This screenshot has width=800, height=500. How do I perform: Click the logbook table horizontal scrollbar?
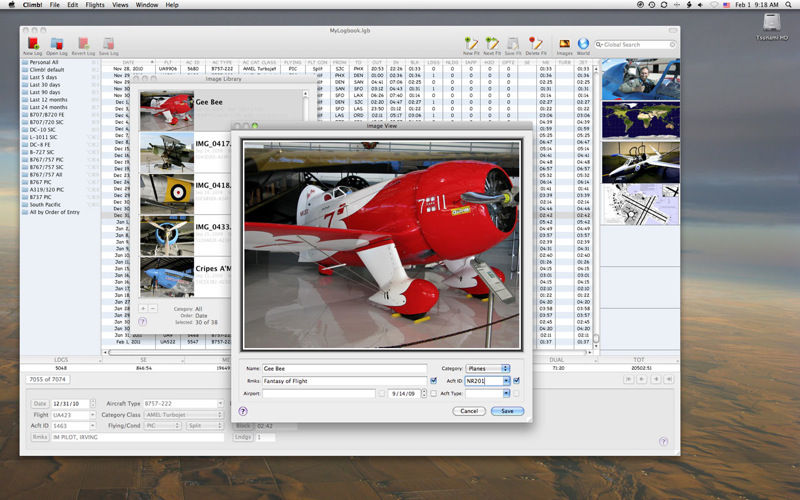[x=168, y=352]
